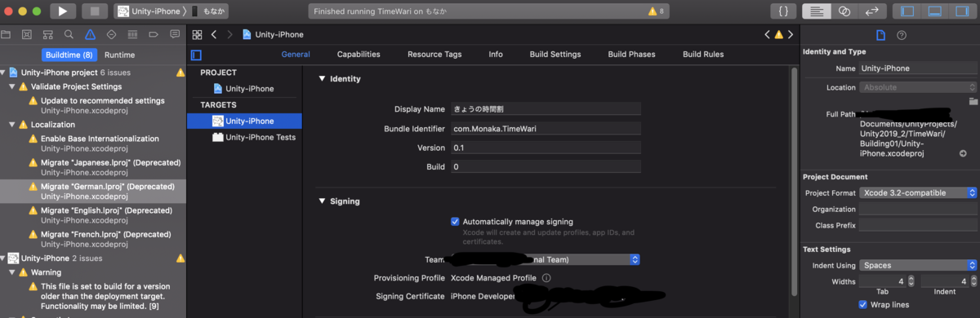This screenshot has height=318, width=980.
Task: Select Update to recommended settings issue
Action: pyautogui.click(x=93, y=105)
